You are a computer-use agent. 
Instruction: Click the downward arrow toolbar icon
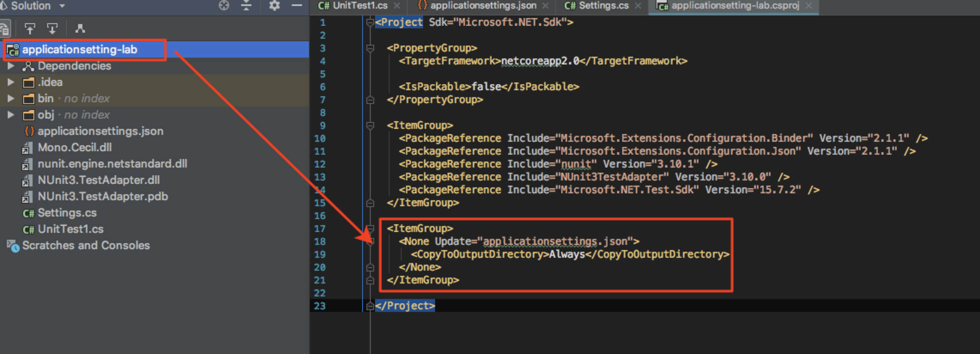(52, 29)
